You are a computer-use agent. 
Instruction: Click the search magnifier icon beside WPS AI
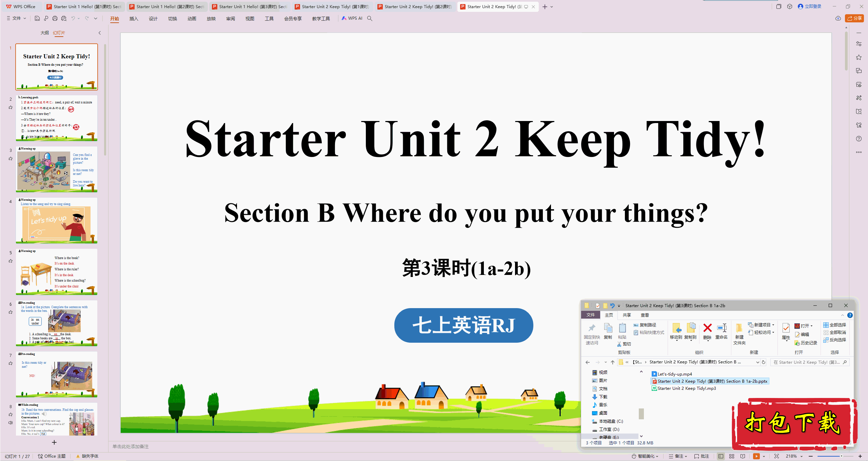pyautogui.click(x=370, y=18)
